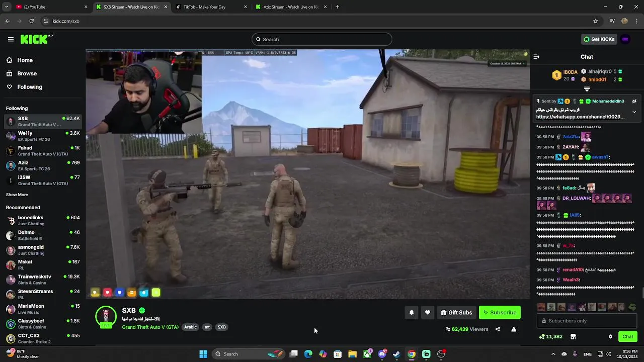The height and width of the screenshot is (362, 644).
Task: Open the Xbox app in taskbar
Action: click(x=368, y=354)
